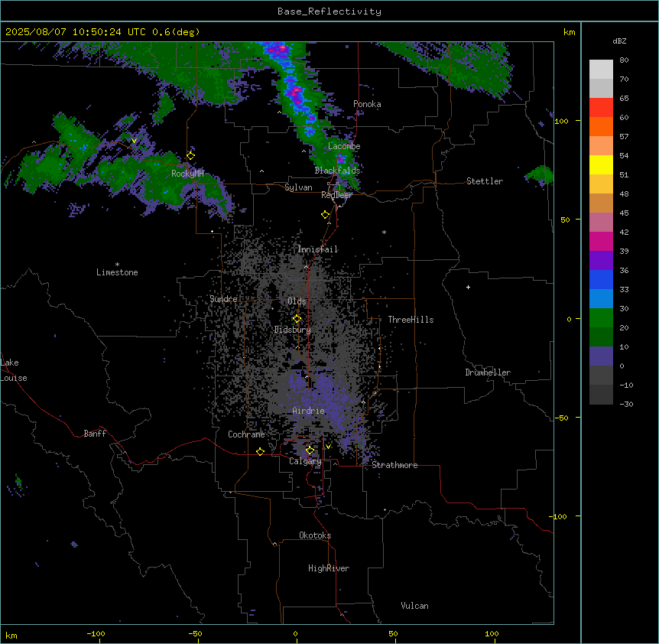Screen dimensions: 659x644
Task: Select the Okotoks city label
Action: pyautogui.click(x=315, y=535)
